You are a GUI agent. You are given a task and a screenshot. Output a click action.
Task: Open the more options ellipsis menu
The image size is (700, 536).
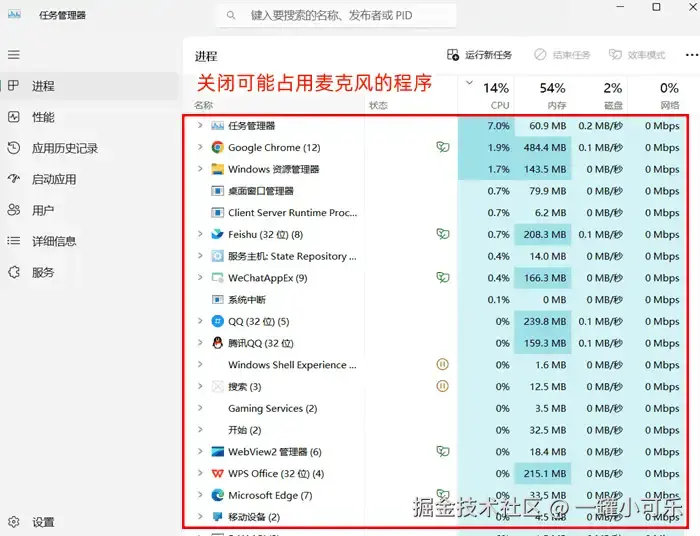coord(692,55)
